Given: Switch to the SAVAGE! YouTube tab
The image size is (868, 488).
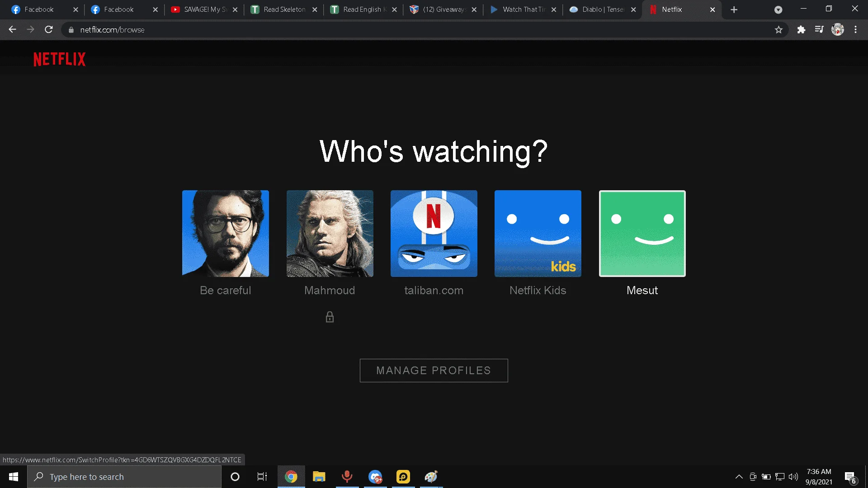Looking at the screenshot, I should tap(204, 9).
